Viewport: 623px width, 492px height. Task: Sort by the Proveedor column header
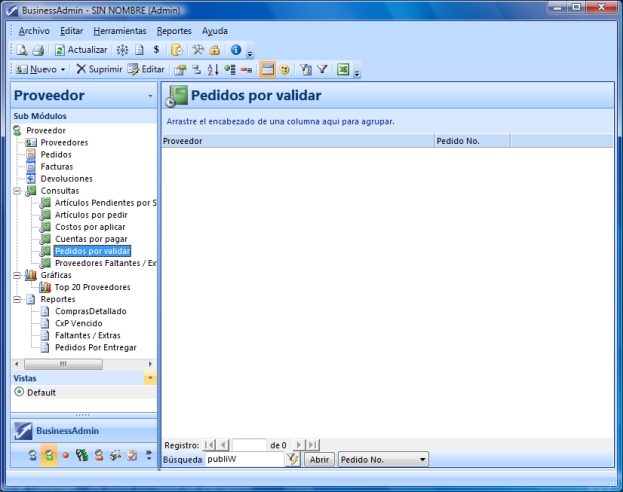pyautogui.click(x=296, y=141)
